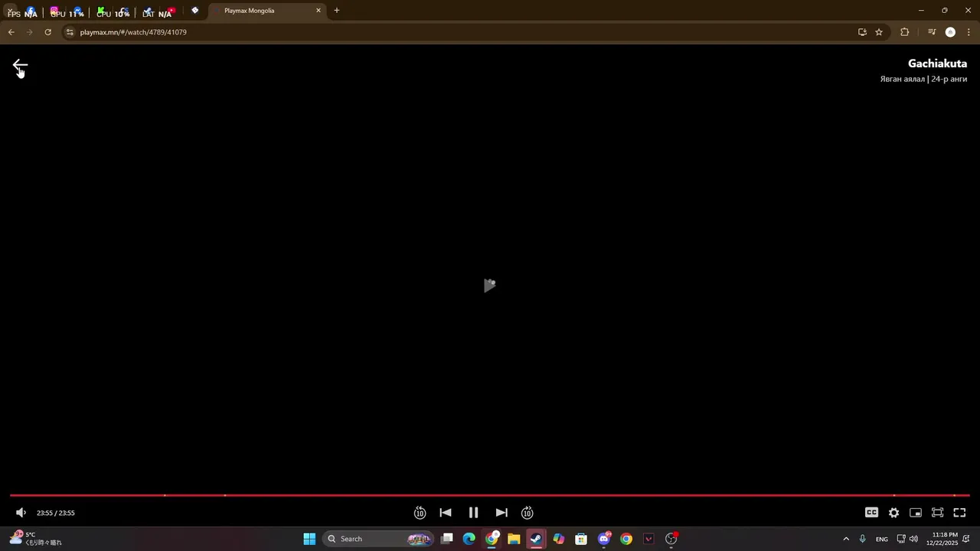Toggle closed captions (CC) button

click(x=871, y=513)
